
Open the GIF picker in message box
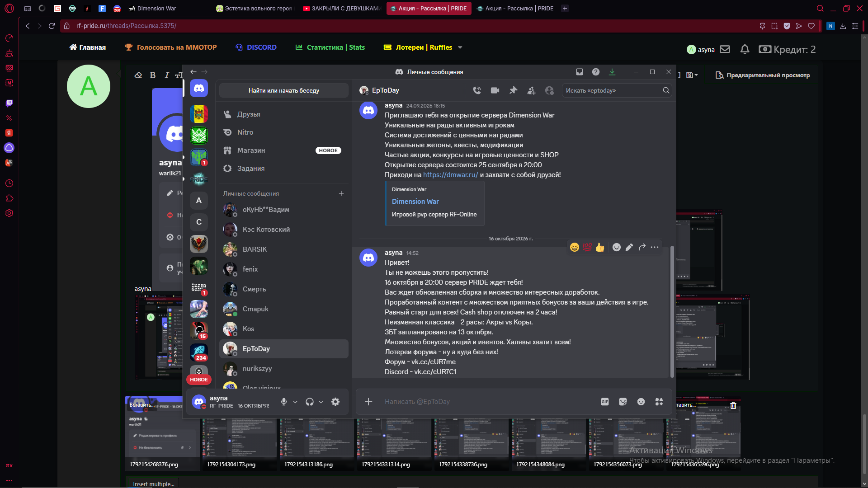tap(605, 402)
